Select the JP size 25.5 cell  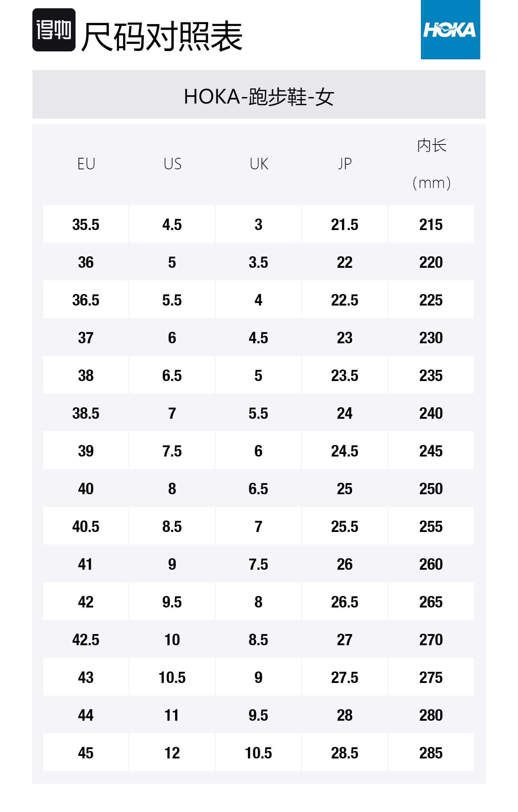tap(345, 527)
